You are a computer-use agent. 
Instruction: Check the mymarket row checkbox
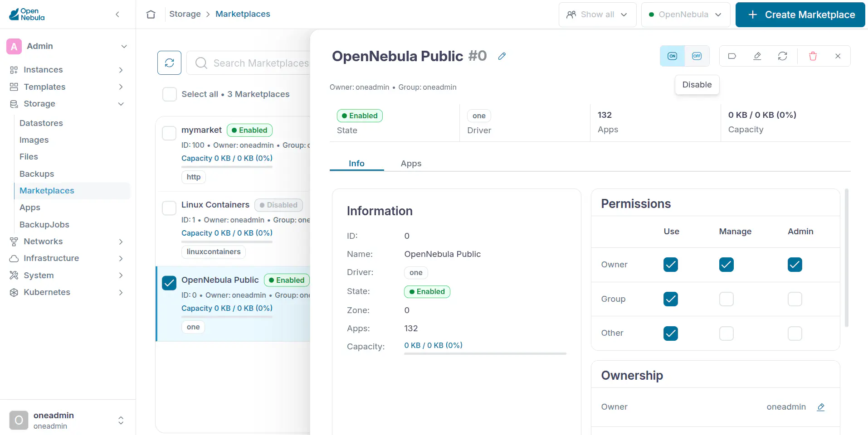tap(169, 133)
